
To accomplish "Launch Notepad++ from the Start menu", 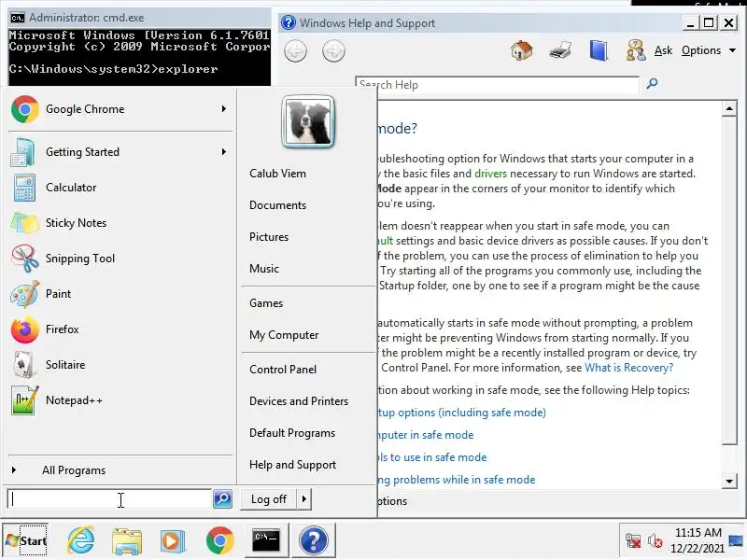I will [x=120, y=400].
